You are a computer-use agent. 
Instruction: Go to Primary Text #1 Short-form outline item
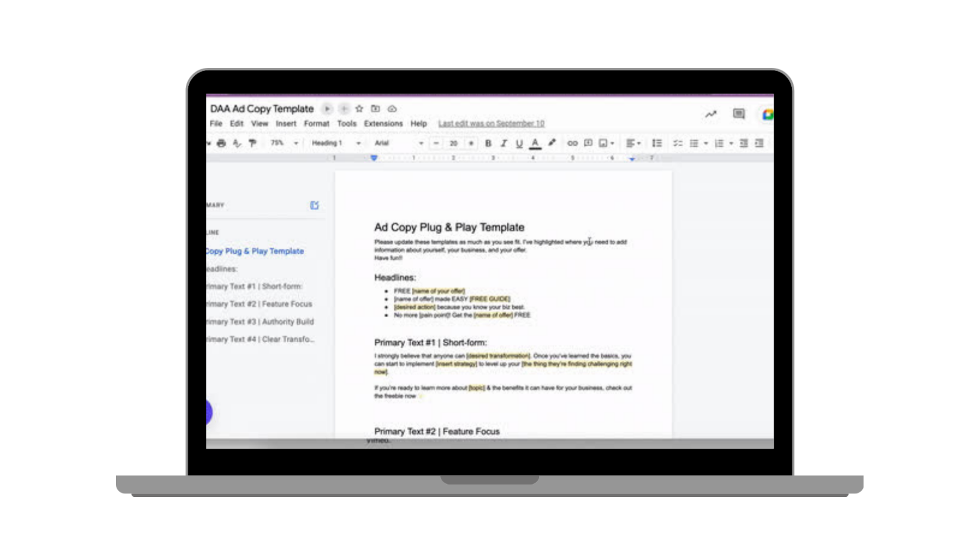255,287
